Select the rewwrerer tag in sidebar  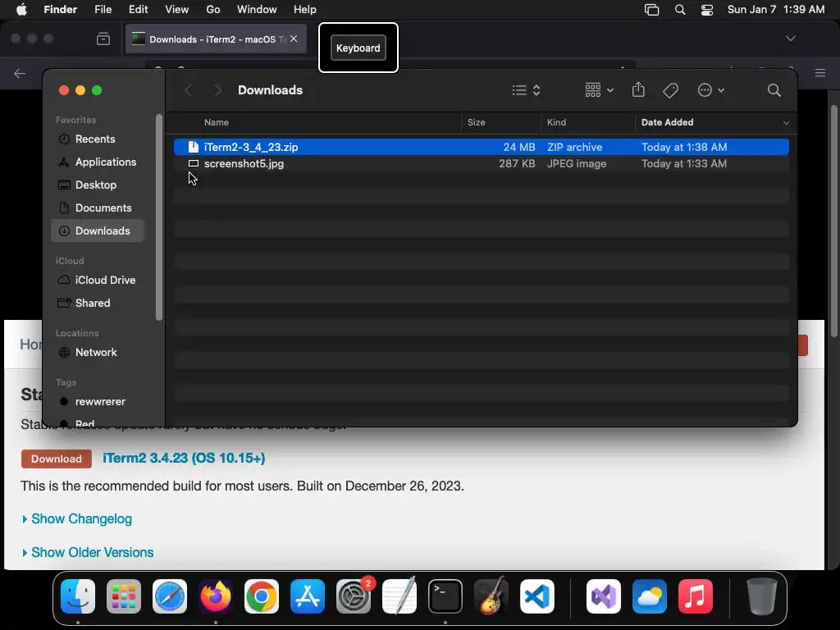pyautogui.click(x=98, y=402)
